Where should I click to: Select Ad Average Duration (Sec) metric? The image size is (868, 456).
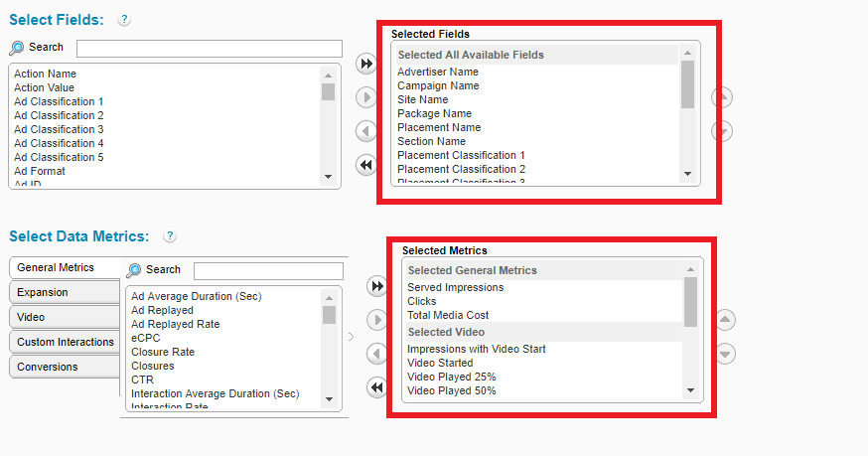(196, 296)
